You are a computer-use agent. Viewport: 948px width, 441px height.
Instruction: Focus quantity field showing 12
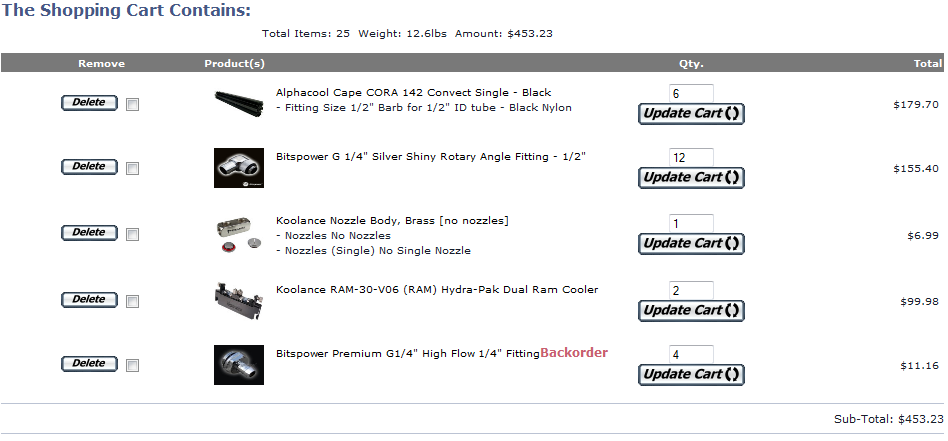[691, 157]
